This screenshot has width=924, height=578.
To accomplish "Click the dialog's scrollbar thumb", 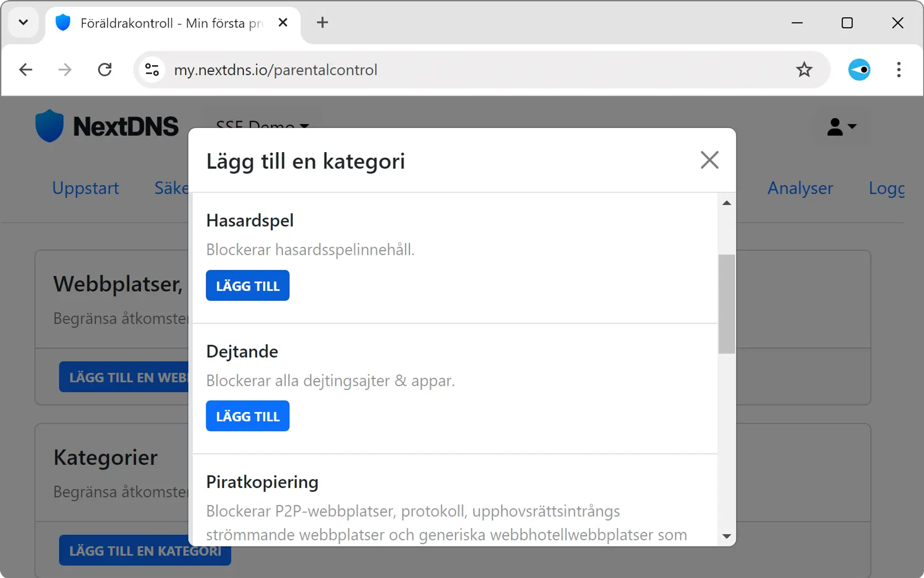I will [x=726, y=304].
